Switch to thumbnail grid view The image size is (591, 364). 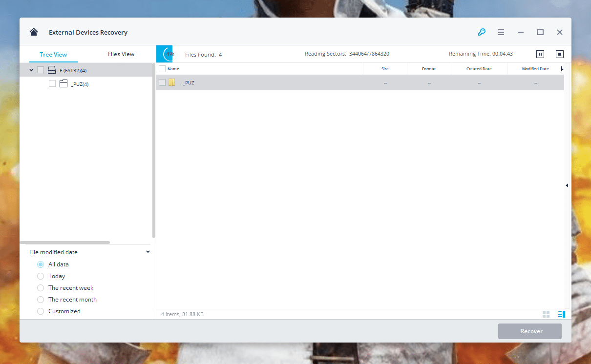point(546,314)
